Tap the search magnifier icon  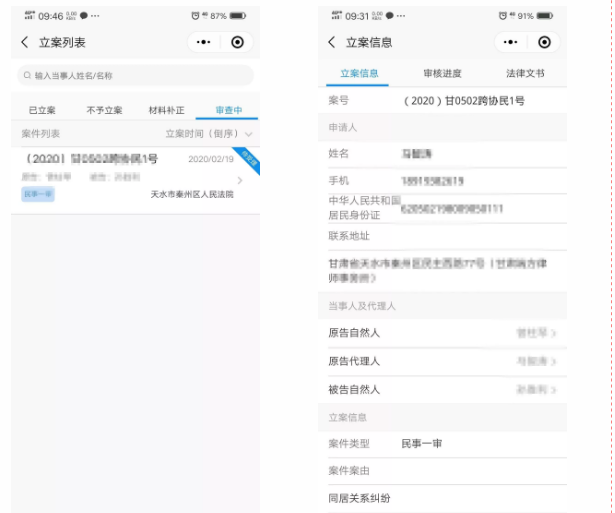27,76
